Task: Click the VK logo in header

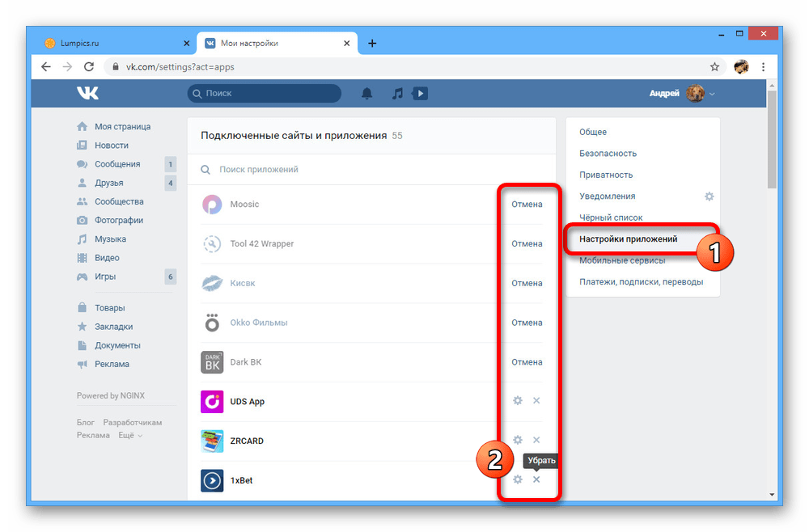Action: [87, 93]
